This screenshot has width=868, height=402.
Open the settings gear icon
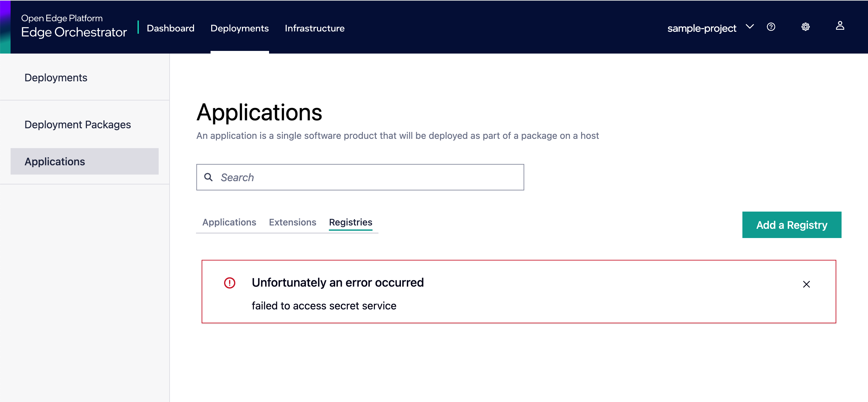[x=805, y=27]
